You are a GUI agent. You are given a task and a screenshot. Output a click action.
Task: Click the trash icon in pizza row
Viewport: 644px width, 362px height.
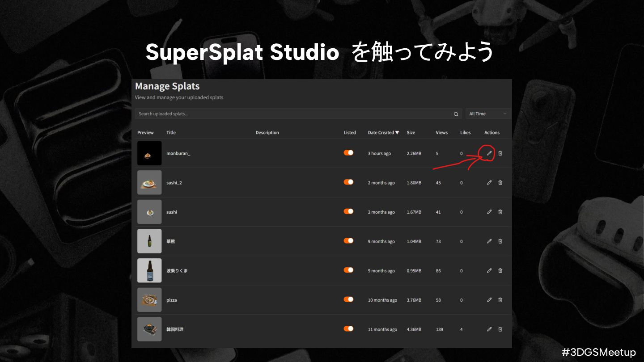[500, 300]
